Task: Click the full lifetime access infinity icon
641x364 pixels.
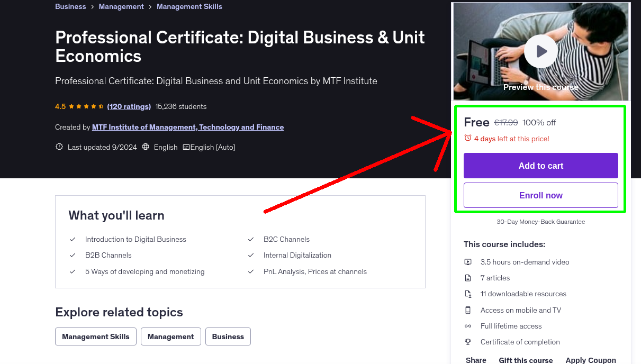Action: coord(468,326)
